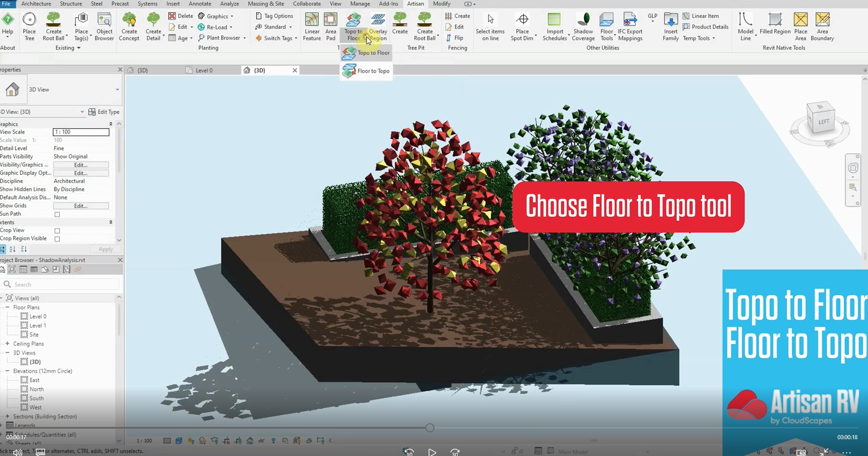The width and height of the screenshot is (868, 456).
Task: Collapse the Floor Plans tree node
Action: click(7, 307)
